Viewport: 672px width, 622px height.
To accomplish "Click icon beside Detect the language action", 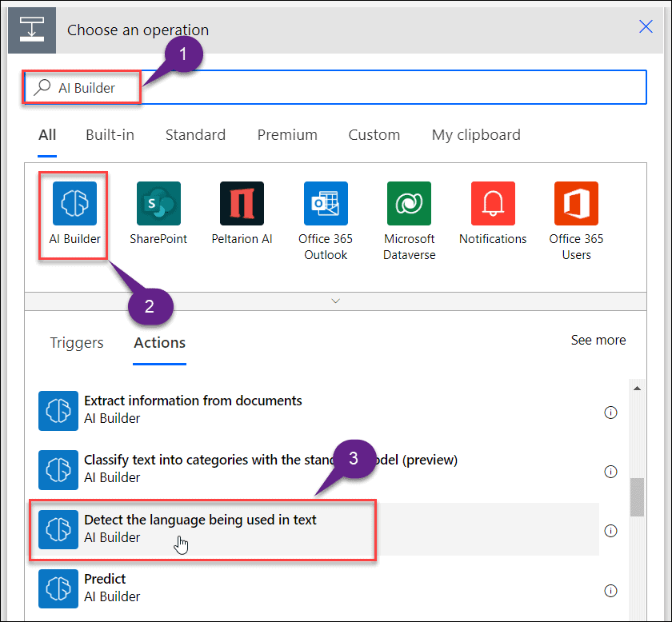I will 58,529.
